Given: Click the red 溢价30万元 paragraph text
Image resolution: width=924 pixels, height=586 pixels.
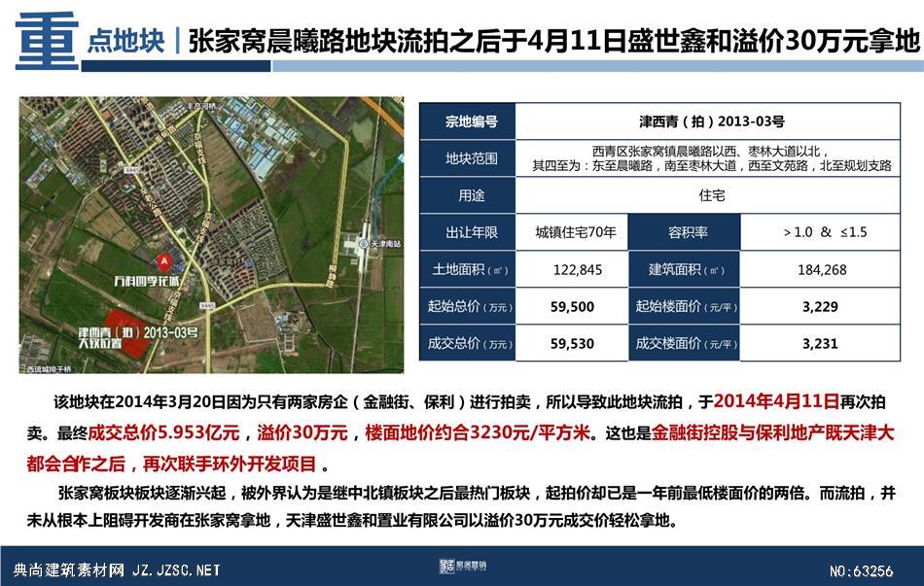Looking at the screenshot, I should (302, 432).
